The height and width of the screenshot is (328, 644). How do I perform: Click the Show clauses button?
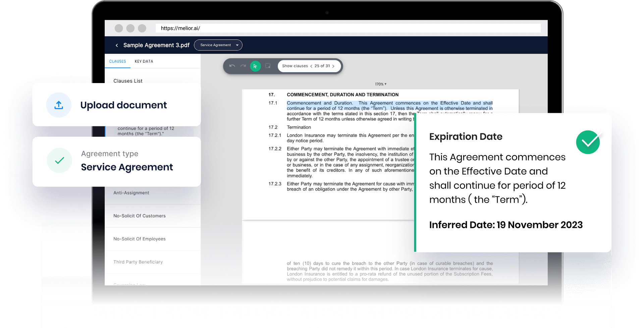pyautogui.click(x=295, y=66)
